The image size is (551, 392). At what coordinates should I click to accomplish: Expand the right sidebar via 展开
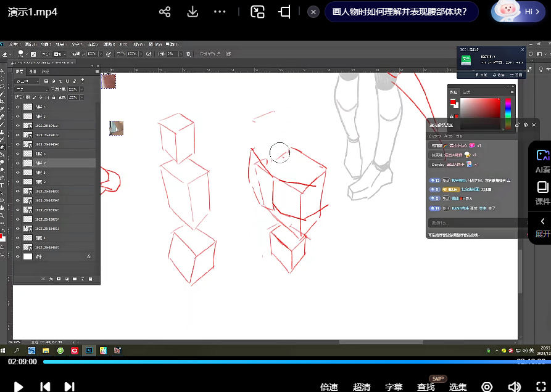click(542, 227)
